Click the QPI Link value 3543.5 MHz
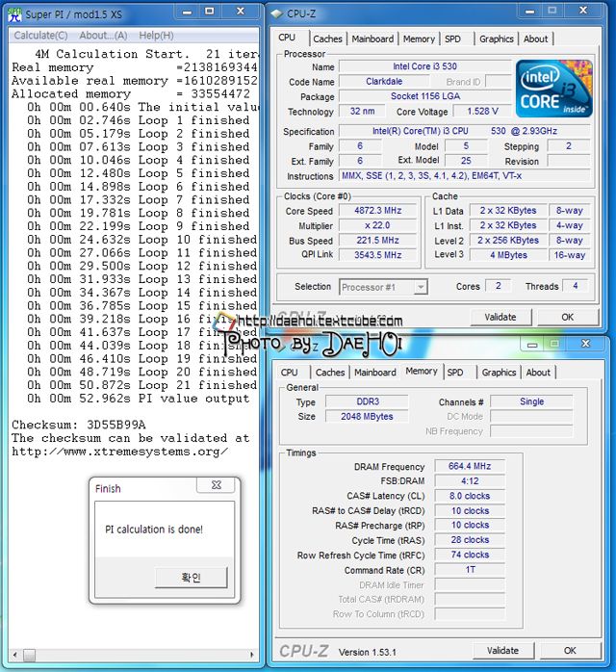Viewport: 616px width, 672px height. click(x=378, y=255)
